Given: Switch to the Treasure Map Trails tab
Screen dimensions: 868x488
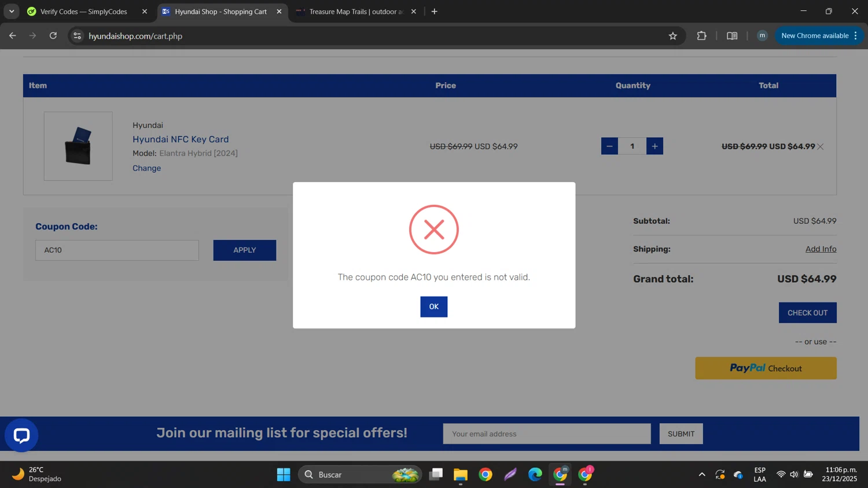Looking at the screenshot, I should [x=356, y=12].
